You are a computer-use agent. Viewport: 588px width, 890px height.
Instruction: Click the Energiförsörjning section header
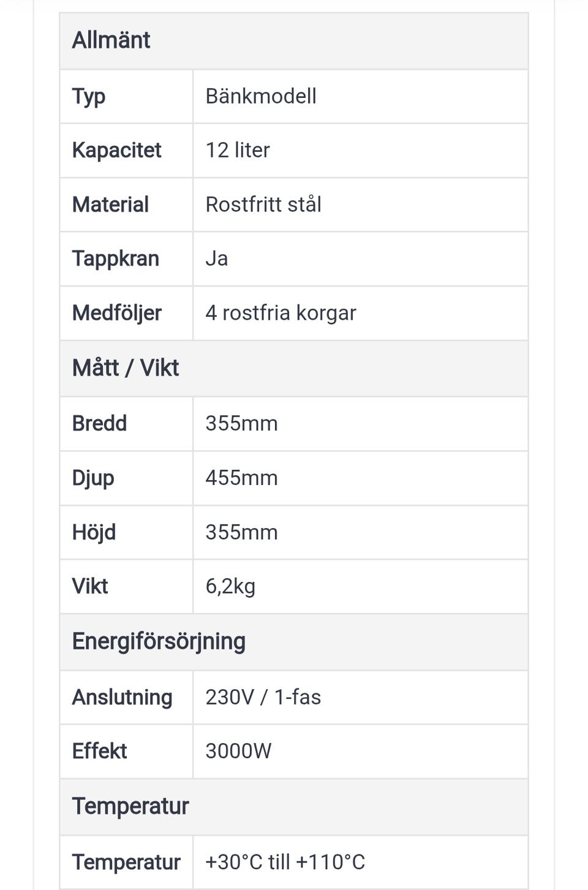coord(159,641)
